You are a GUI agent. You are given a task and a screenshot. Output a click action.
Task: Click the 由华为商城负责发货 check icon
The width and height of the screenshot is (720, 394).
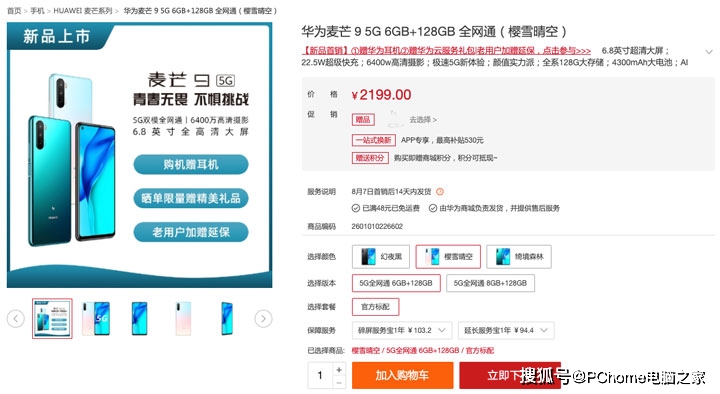(x=433, y=208)
